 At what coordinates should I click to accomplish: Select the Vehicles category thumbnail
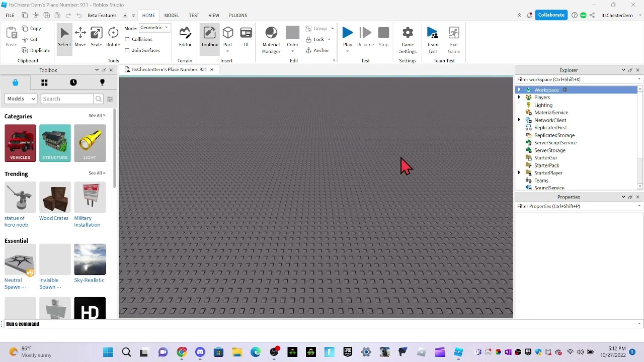click(20, 143)
